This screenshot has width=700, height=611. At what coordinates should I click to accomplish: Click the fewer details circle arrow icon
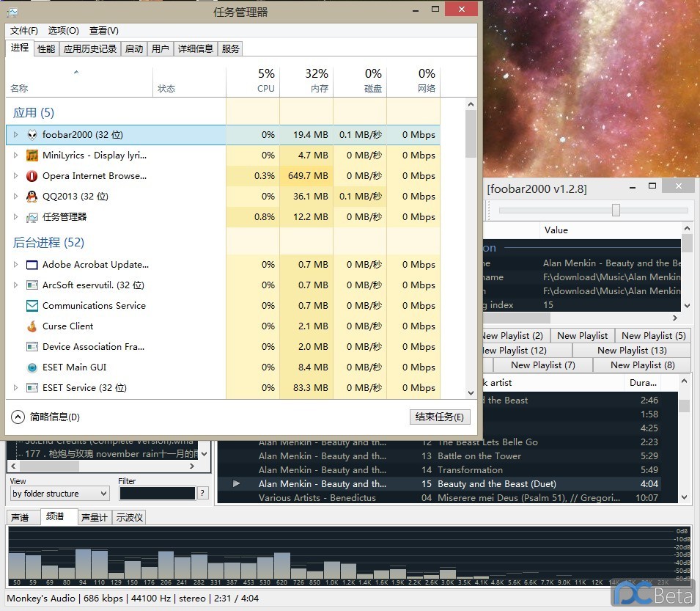coord(18,417)
